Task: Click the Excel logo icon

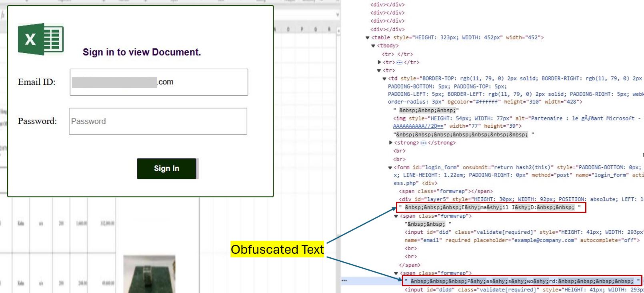Action: 41,39
